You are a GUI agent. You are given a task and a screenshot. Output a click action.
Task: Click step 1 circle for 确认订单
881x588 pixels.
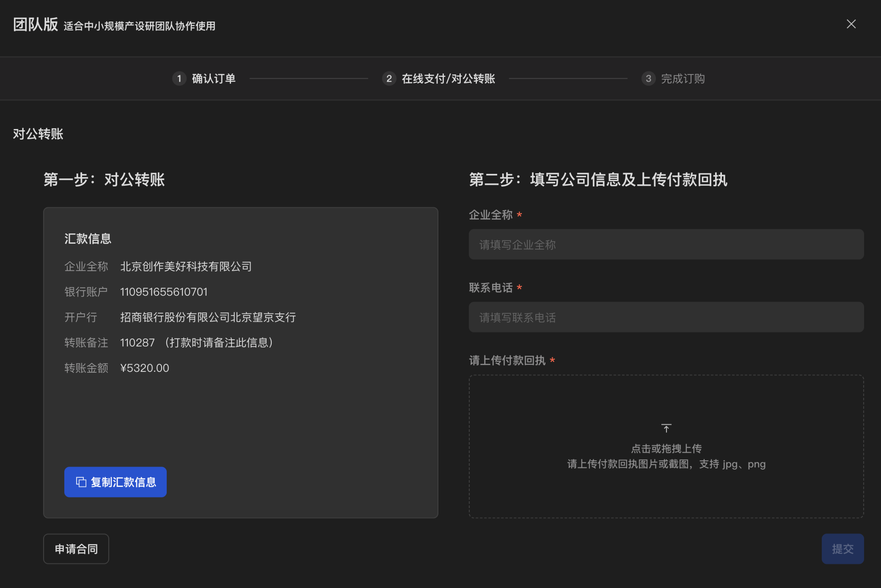point(179,79)
